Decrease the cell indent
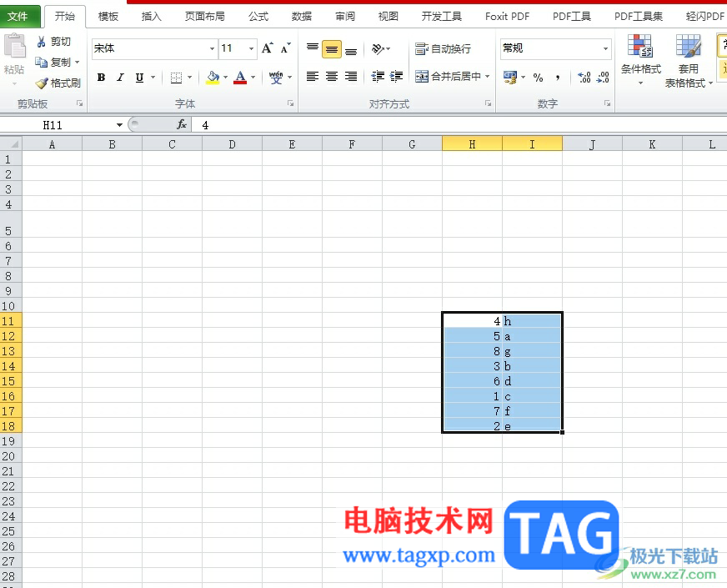The width and height of the screenshot is (727, 588). [x=378, y=77]
